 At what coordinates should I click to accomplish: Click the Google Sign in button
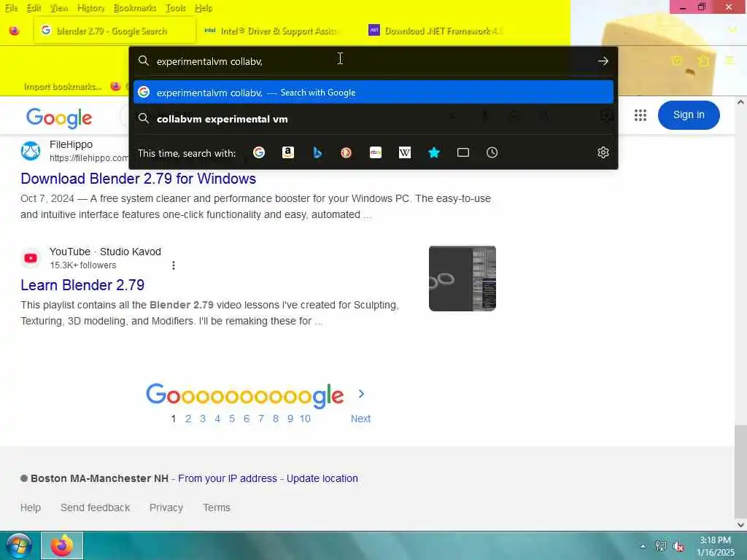click(689, 115)
